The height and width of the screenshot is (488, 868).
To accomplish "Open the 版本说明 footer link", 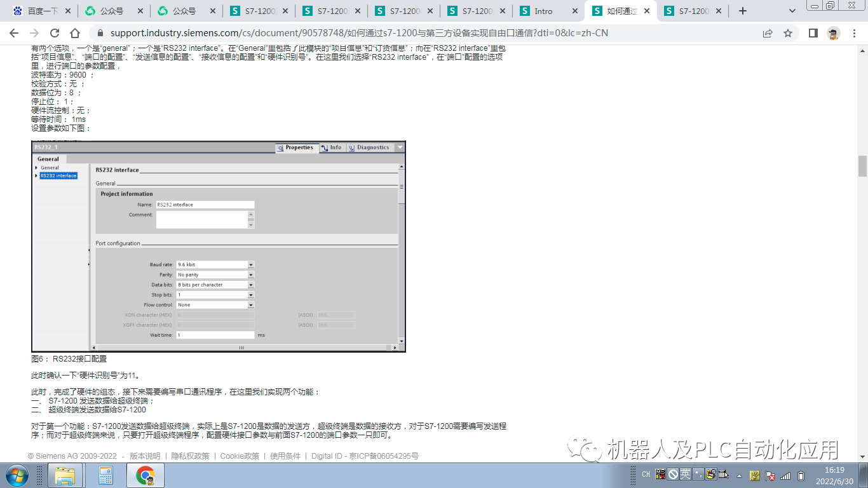I will coord(145,456).
